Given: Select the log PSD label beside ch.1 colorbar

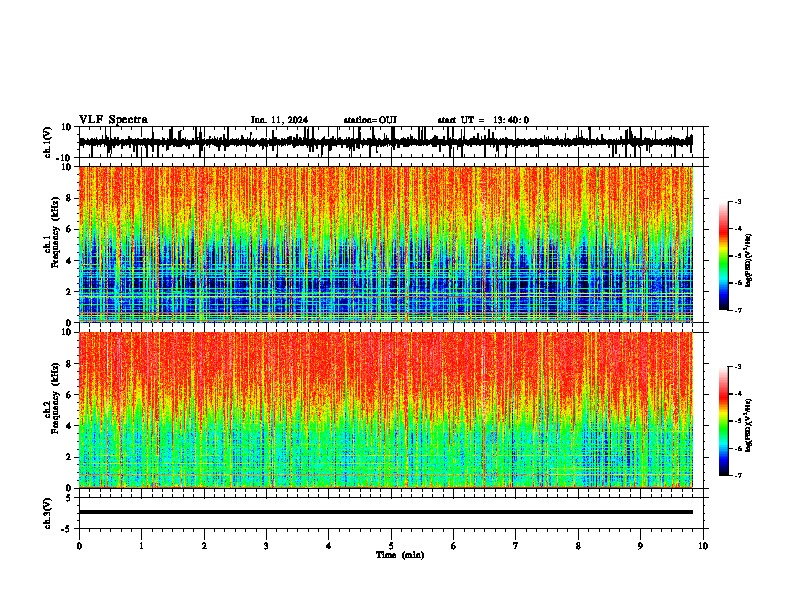Looking at the screenshot, I should point(749,260).
